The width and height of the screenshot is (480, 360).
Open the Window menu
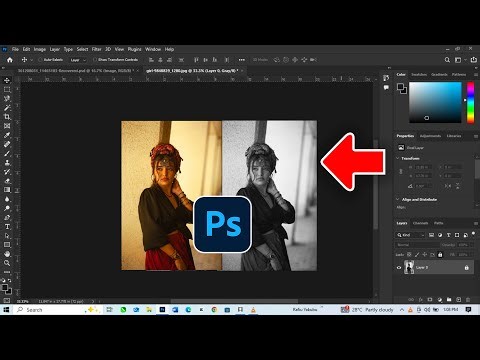click(153, 49)
